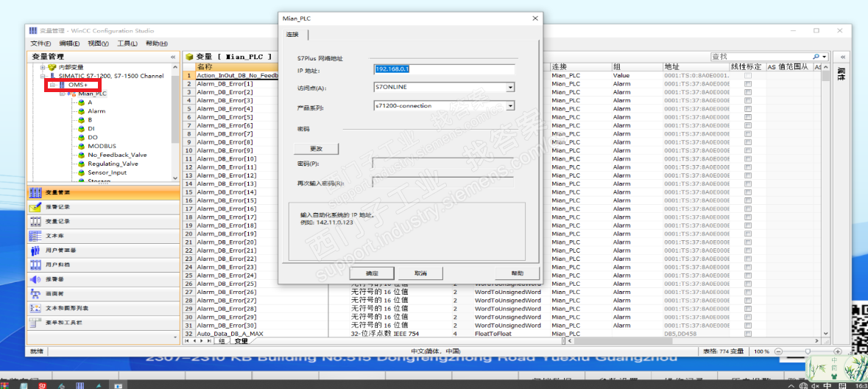The image size is (868, 389).
Task: Select tag group B in the tree
Action: click(x=90, y=119)
